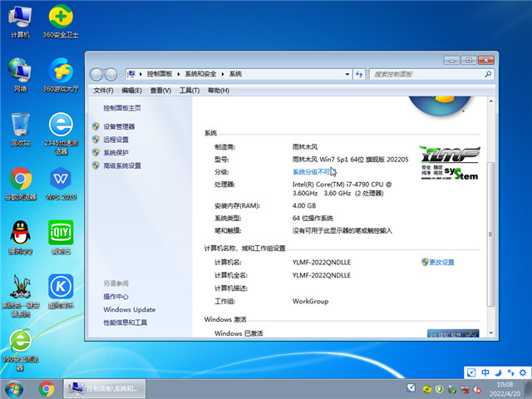Open 系统保护 link
This screenshot has width=532, height=399.
pyautogui.click(x=116, y=152)
